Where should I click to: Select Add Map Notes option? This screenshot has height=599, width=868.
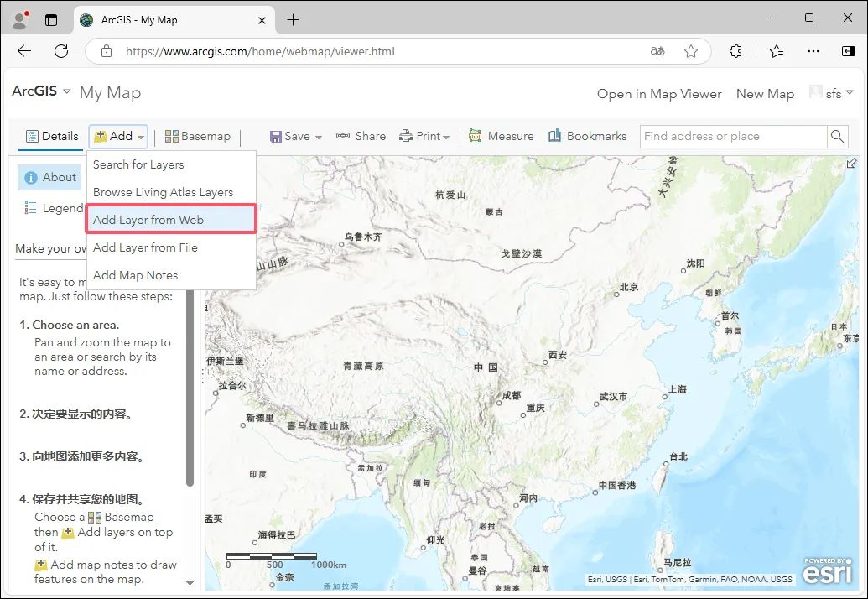click(x=135, y=275)
